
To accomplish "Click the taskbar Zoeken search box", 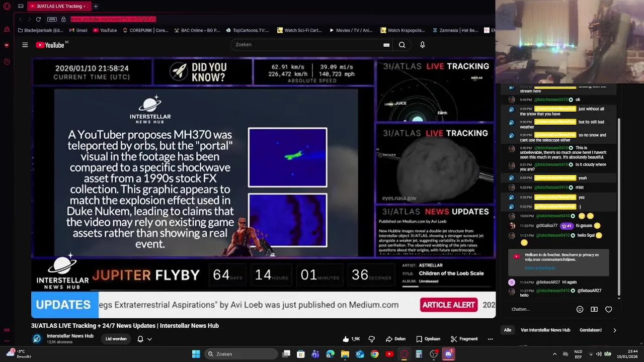I will coord(241,354).
